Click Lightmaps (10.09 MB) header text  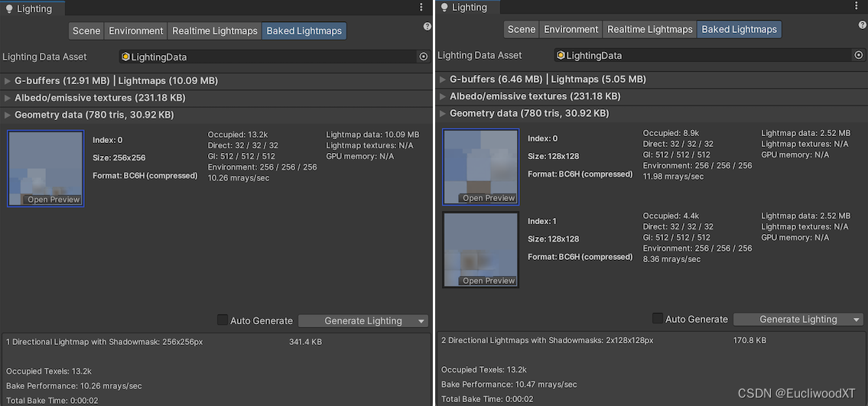[x=167, y=81]
